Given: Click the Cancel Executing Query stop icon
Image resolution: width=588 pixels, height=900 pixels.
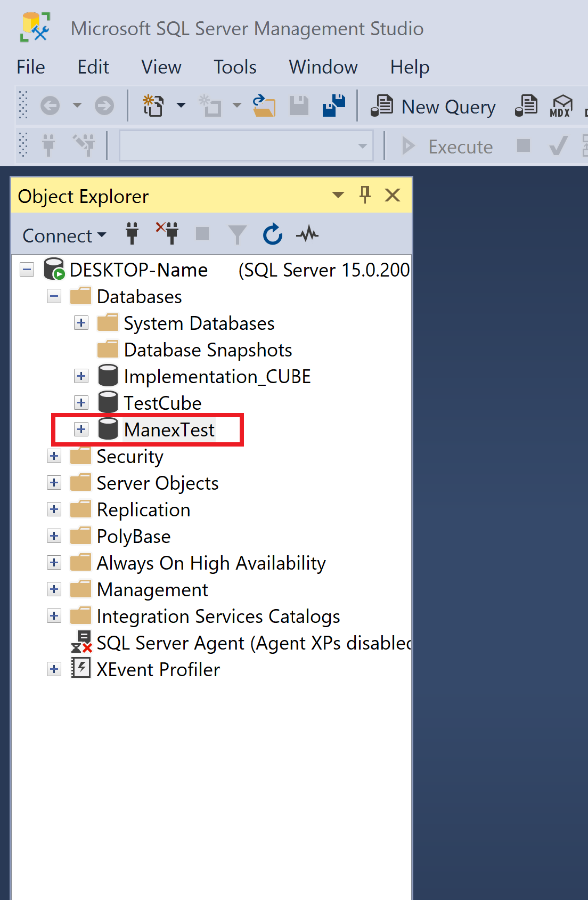Looking at the screenshot, I should tap(524, 145).
